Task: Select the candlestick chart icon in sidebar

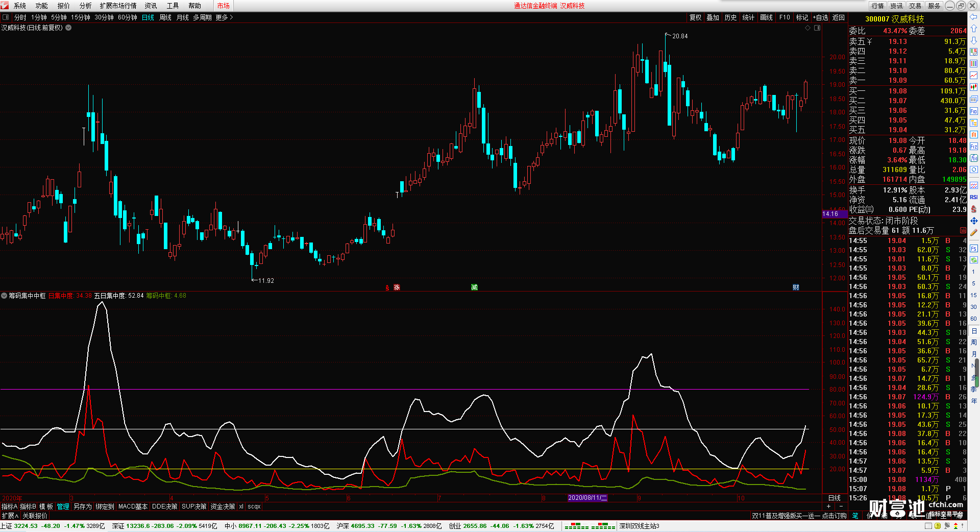Action: pyautogui.click(x=974, y=87)
